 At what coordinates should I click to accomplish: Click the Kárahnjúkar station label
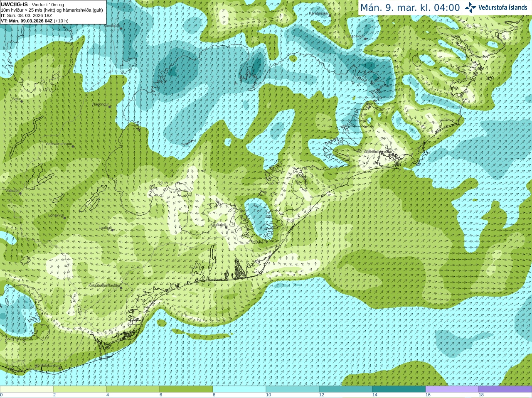point(319,13)
